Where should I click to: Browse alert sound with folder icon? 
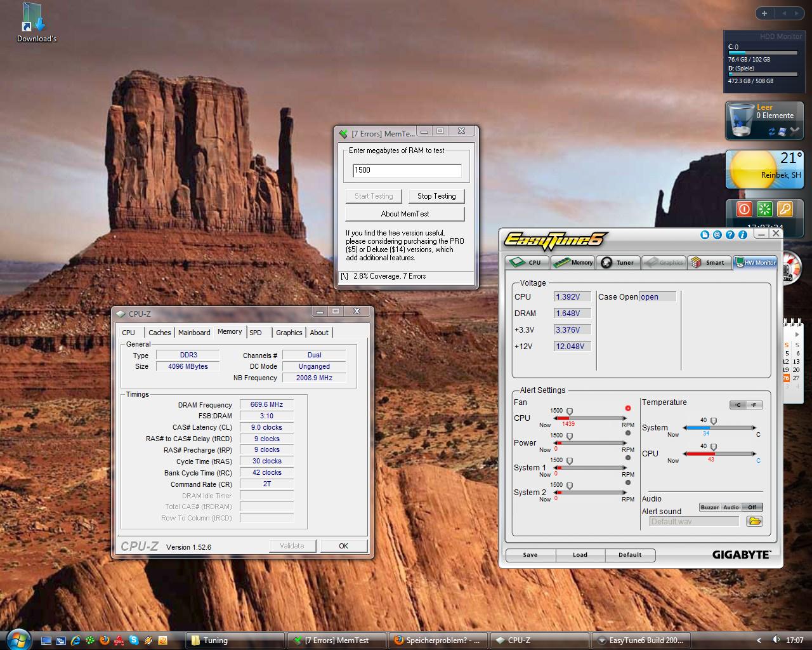point(754,521)
